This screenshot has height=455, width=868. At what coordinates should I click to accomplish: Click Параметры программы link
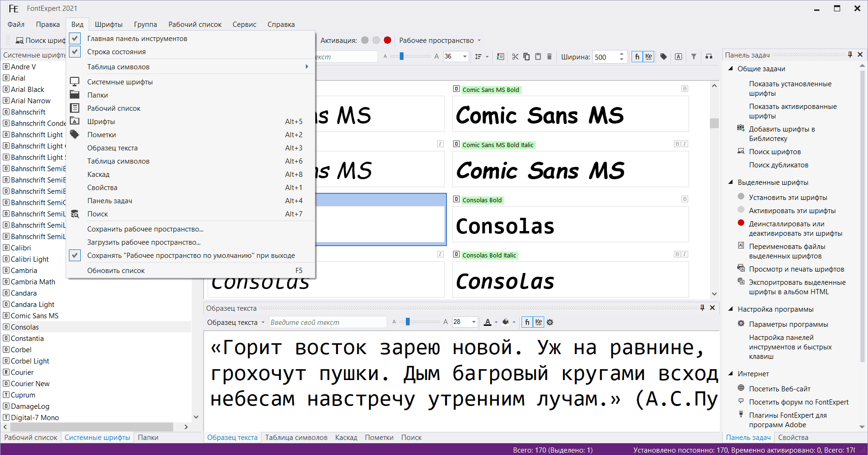pos(789,324)
